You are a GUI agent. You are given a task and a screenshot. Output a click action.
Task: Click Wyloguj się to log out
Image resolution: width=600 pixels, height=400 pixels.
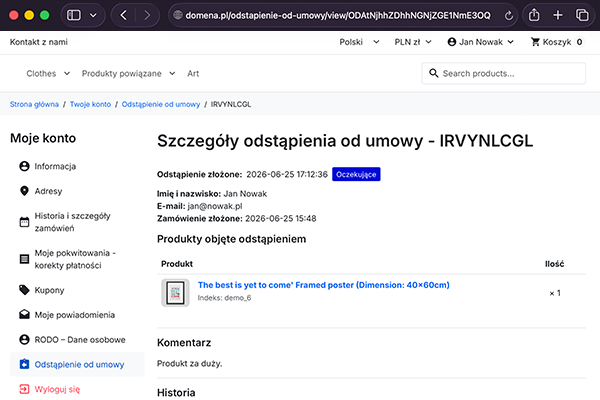coord(57,389)
